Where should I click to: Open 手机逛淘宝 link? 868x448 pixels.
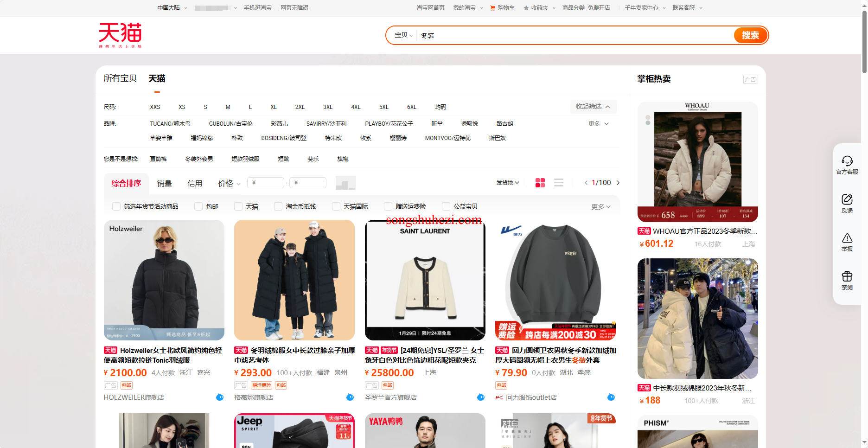tap(258, 8)
